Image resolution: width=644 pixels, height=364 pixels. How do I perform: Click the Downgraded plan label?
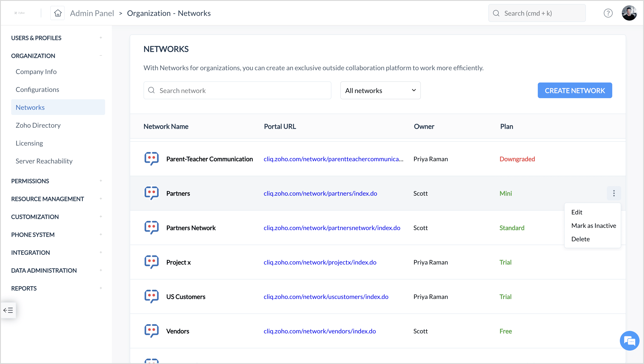tap(517, 159)
